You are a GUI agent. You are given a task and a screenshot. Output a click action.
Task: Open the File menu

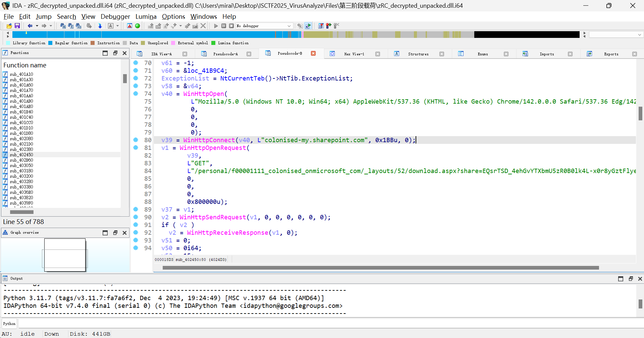9,16
